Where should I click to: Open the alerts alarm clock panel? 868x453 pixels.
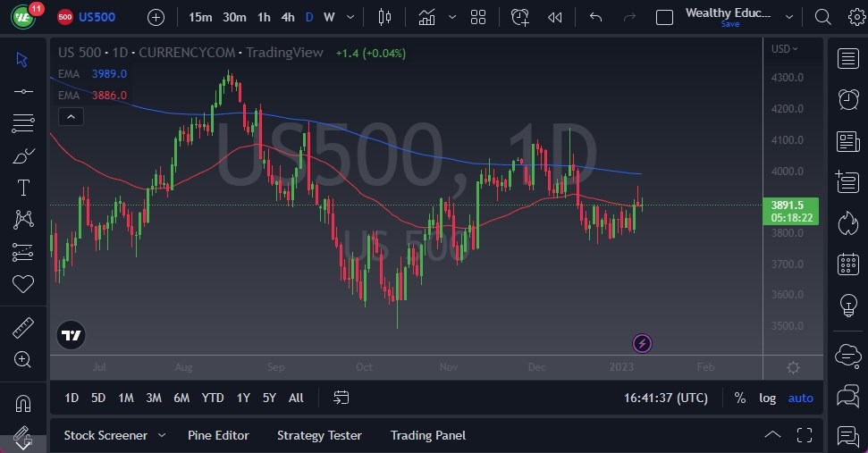[848, 99]
